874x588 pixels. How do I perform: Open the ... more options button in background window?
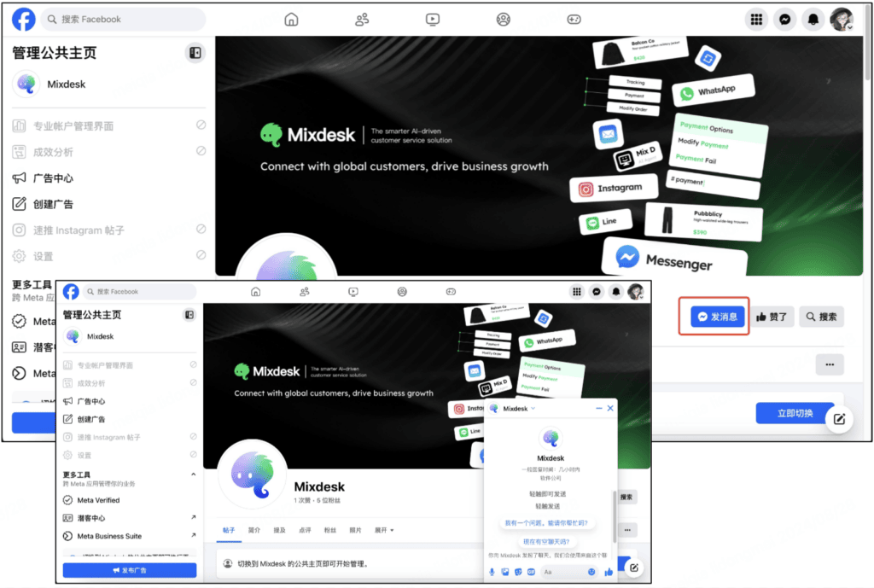point(830,364)
